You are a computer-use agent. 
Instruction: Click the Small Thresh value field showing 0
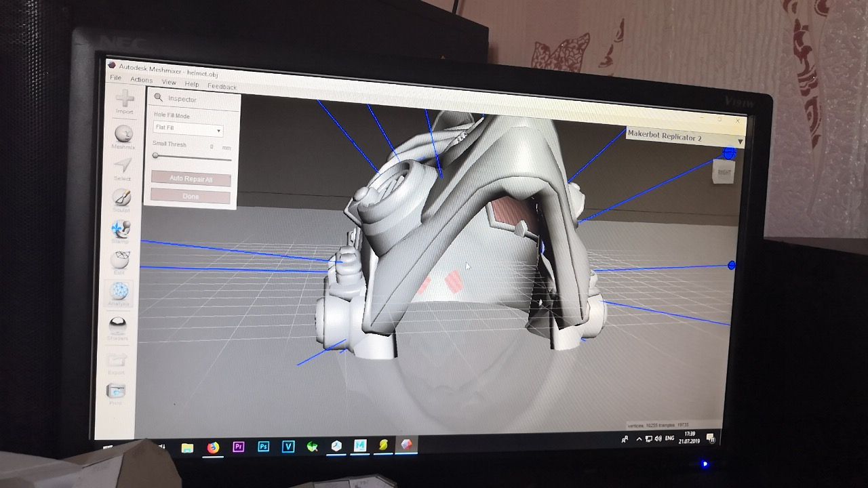(212, 146)
